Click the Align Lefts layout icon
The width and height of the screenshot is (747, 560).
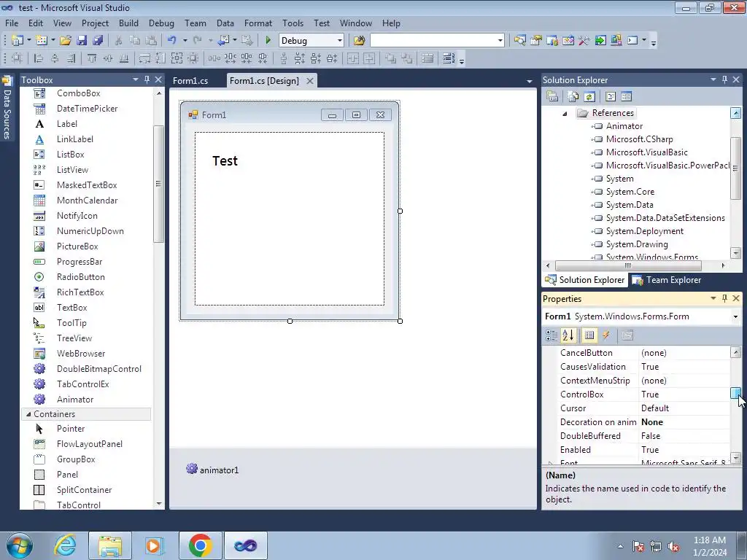point(39,58)
